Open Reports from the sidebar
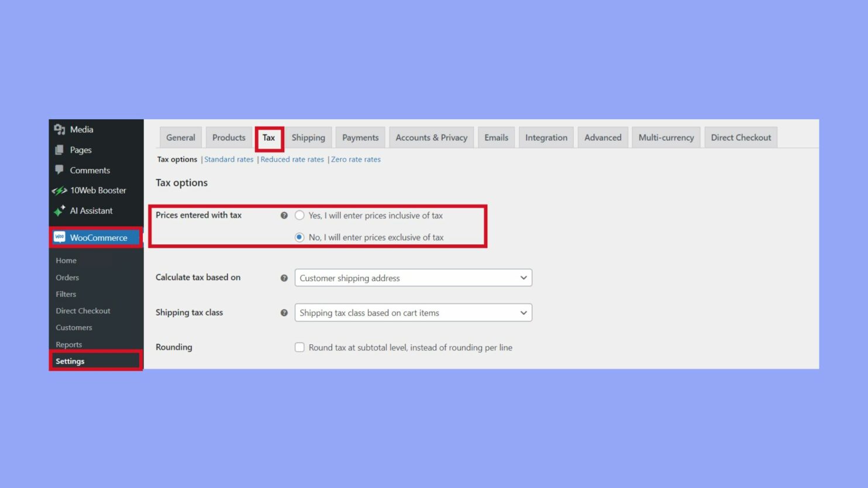This screenshot has height=488, width=868. pyautogui.click(x=69, y=344)
